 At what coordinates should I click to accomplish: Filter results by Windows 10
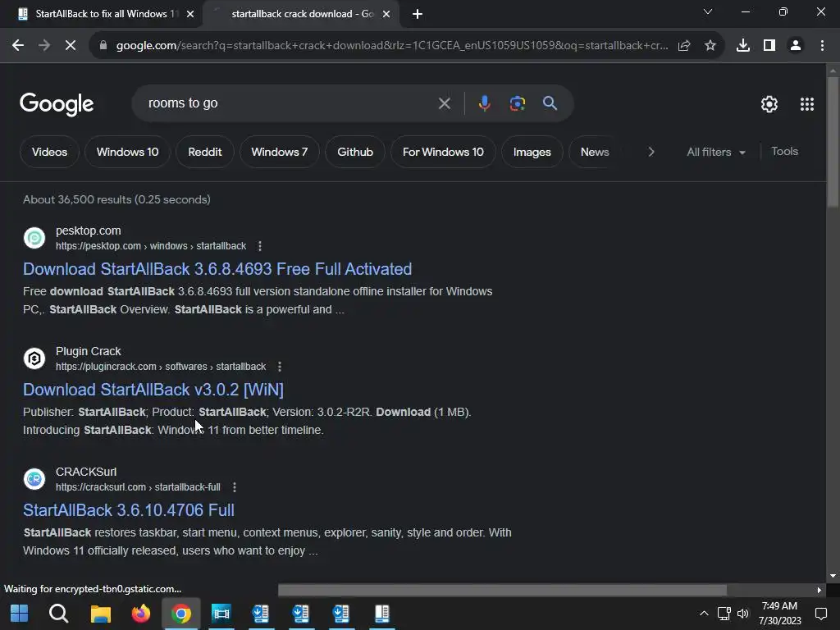[127, 152]
